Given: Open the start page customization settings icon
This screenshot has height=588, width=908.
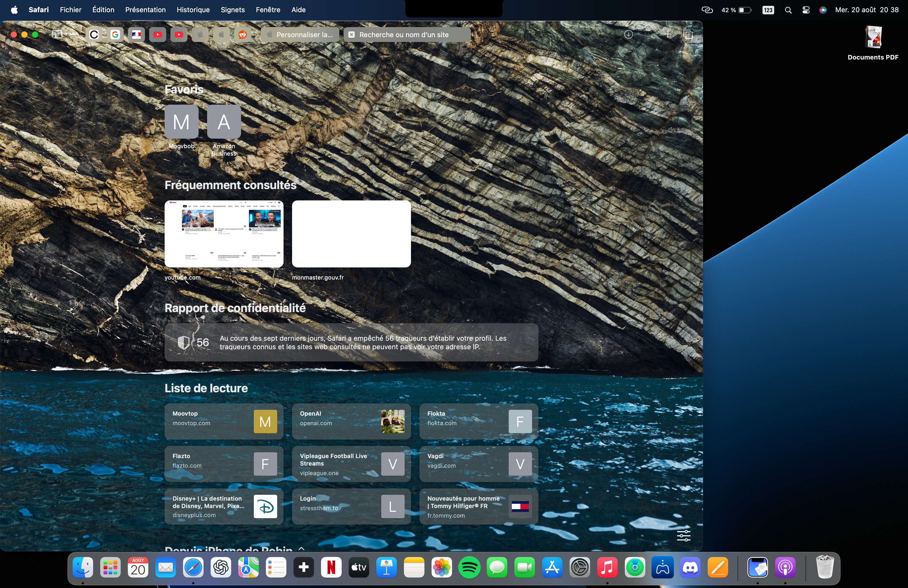Looking at the screenshot, I should 683,535.
